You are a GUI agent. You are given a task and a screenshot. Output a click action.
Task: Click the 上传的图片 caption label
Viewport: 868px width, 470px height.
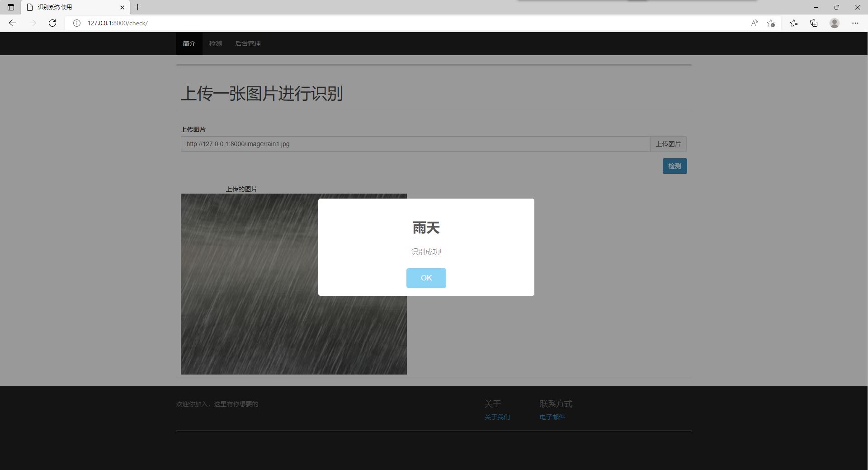point(241,189)
